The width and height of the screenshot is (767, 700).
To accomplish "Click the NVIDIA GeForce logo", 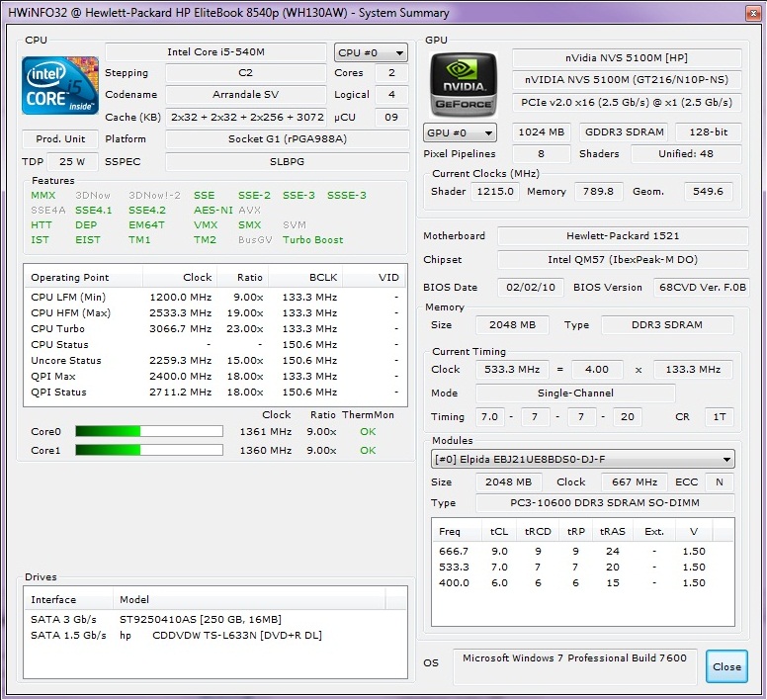I will (x=462, y=85).
